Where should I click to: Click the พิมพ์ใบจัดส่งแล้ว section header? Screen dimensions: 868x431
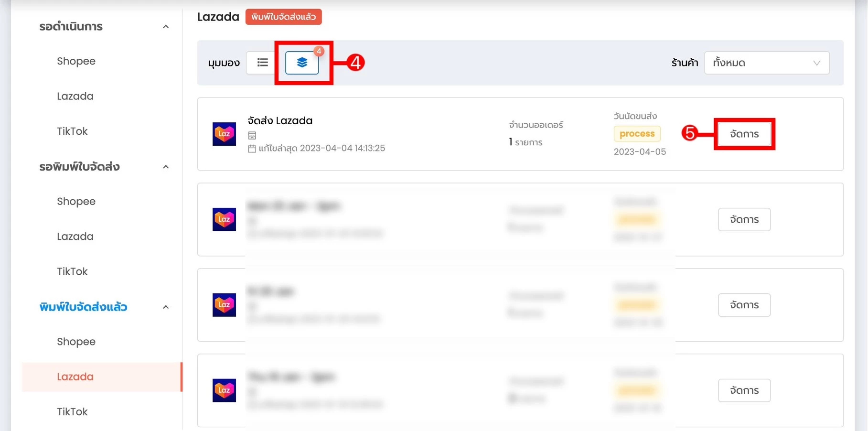tap(83, 307)
